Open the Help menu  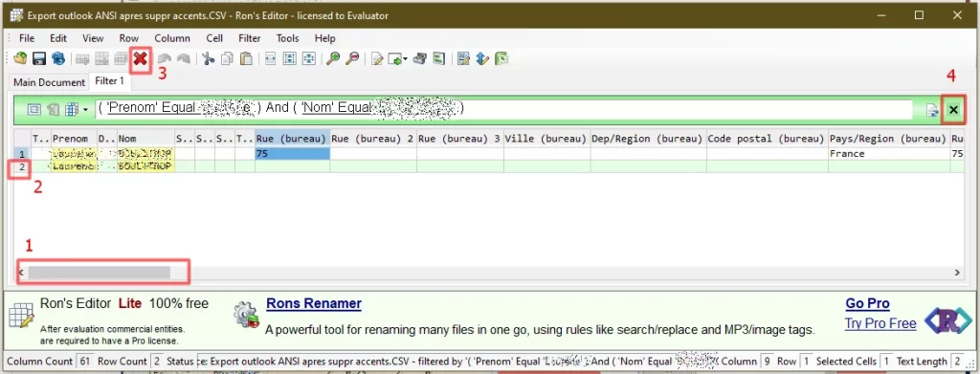tap(325, 38)
